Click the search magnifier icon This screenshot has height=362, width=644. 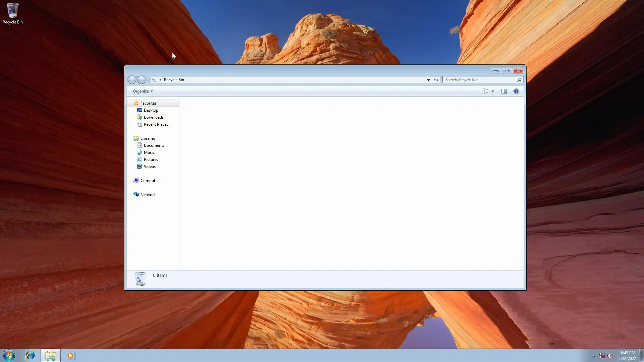(x=519, y=80)
